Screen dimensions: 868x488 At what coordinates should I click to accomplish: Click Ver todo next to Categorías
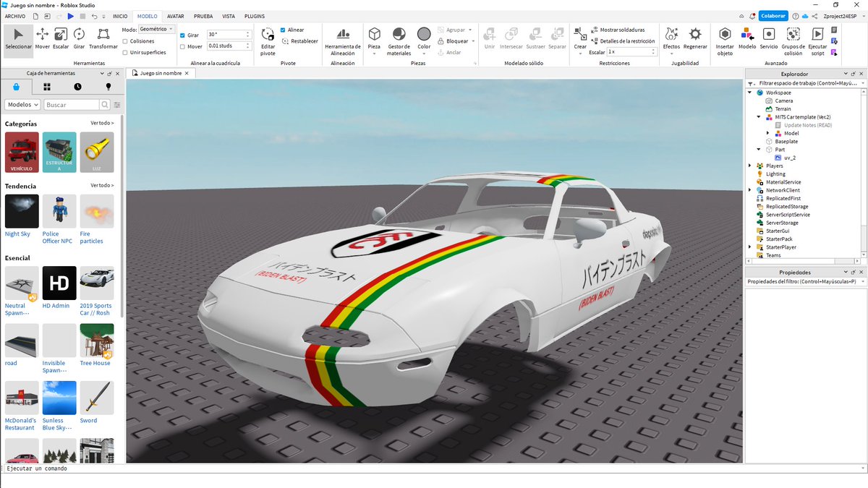[102, 124]
